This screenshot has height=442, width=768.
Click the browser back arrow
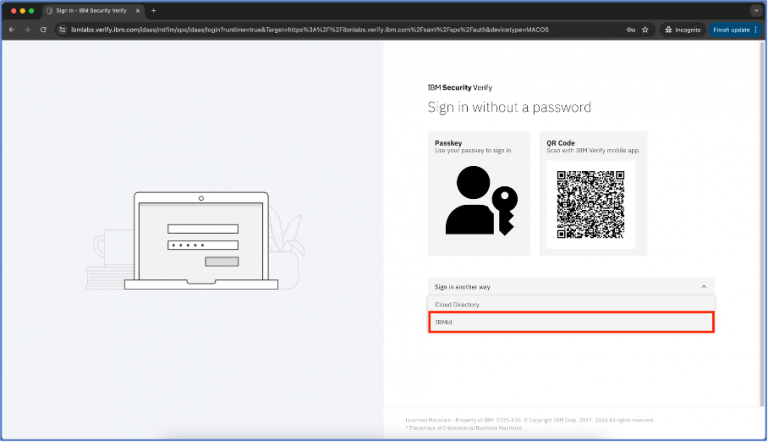coord(12,30)
